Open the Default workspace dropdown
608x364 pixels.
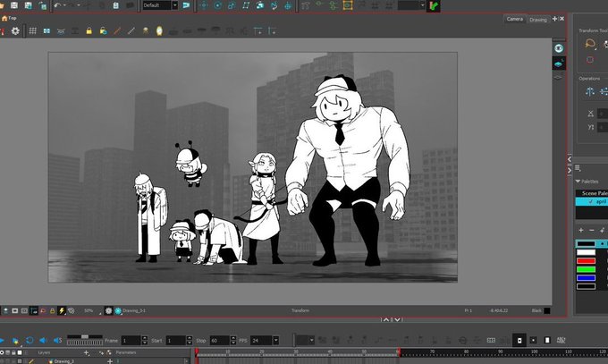[175, 5]
